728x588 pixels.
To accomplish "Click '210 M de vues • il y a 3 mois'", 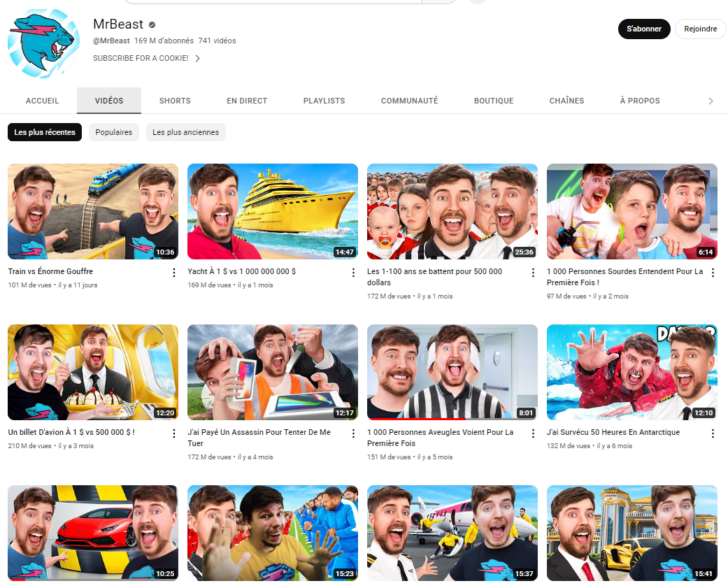I will [51, 446].
